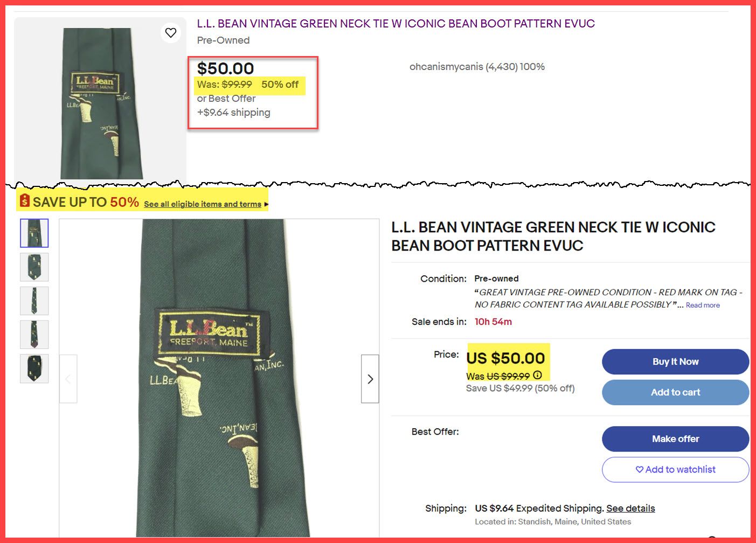Select the second tie thumbnail
Viewport: 756px width, 543px height.
34,267
